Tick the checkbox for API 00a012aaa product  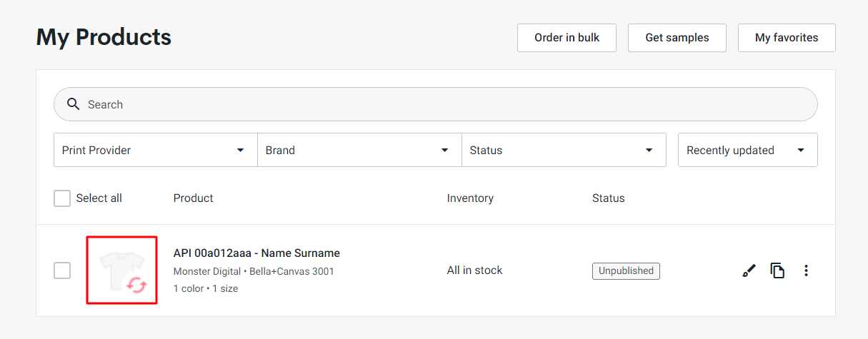[62, 270]
